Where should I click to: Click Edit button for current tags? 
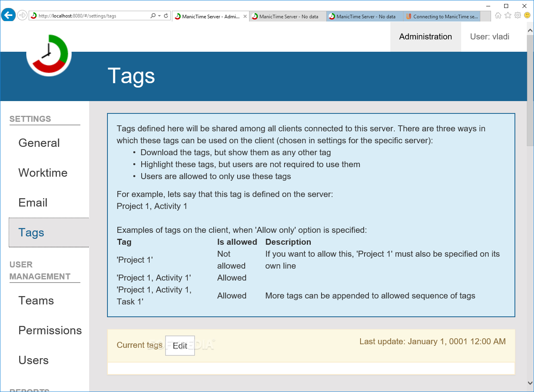pos(180,346)
